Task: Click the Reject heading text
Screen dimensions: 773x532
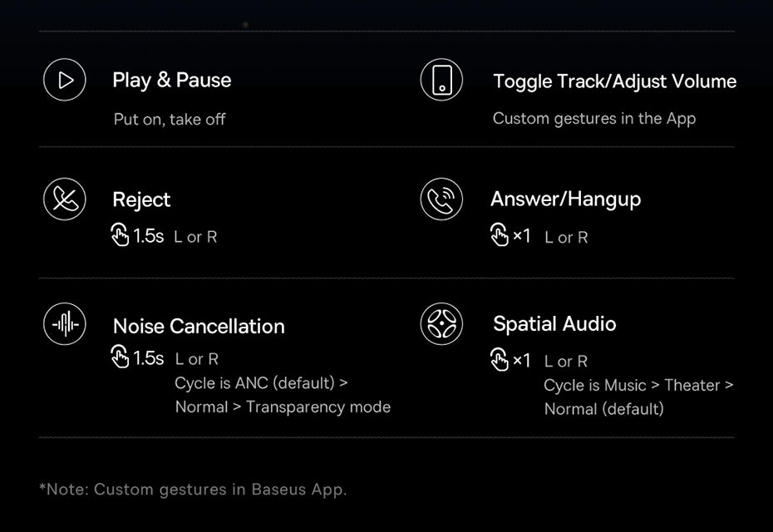Action: pos(141,200)
